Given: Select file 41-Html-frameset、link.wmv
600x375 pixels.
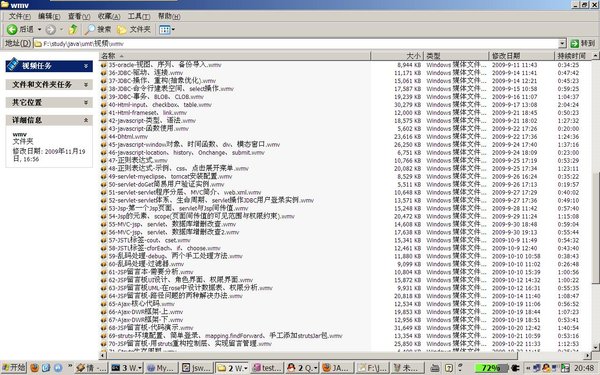Looking at the screenshot, I should pyautogui.click(x=148, y=112).
